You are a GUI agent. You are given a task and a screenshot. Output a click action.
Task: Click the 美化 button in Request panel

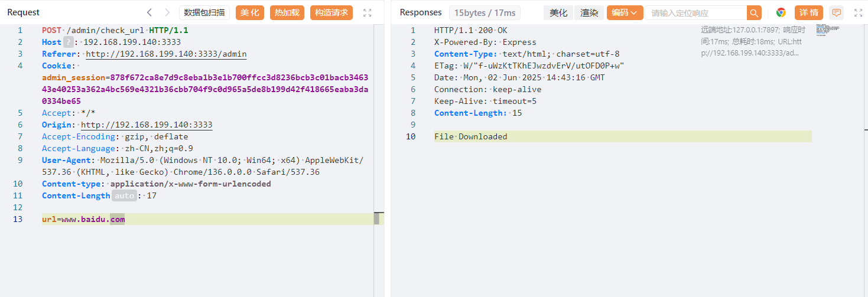click(x=250, y=12)
